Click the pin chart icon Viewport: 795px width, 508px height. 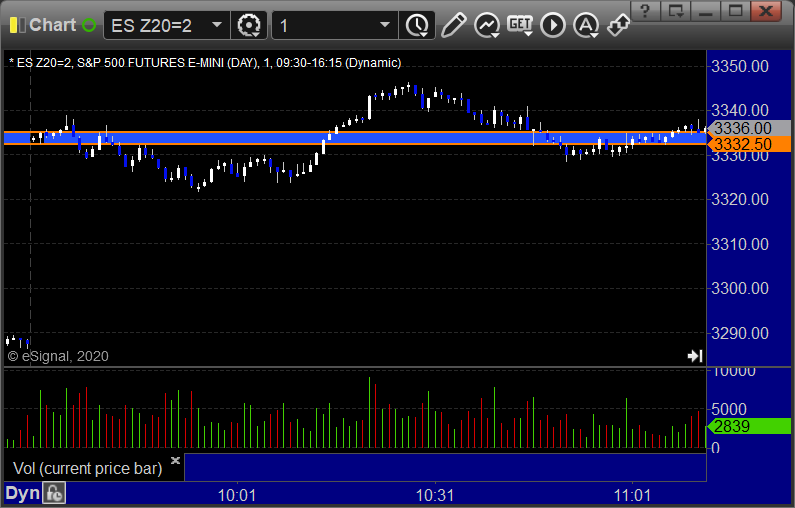point(618,25)
